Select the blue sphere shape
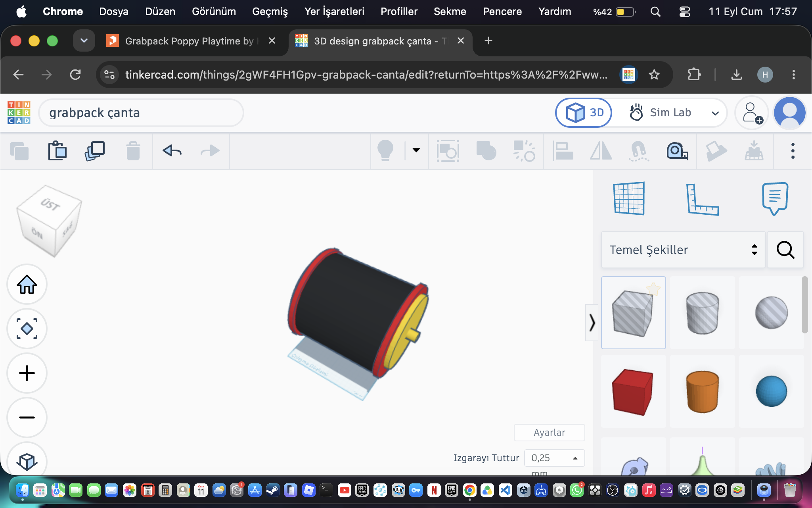 coord(771,392)
